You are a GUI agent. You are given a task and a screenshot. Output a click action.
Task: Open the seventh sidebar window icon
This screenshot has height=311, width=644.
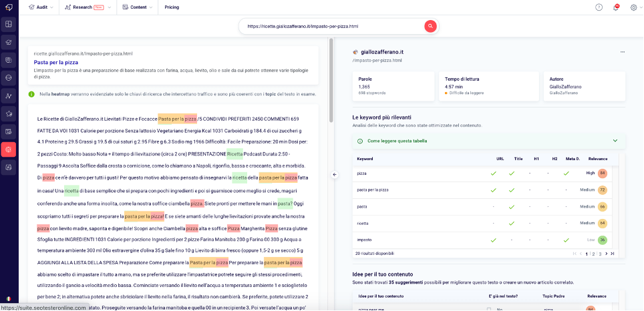[9, 131]
